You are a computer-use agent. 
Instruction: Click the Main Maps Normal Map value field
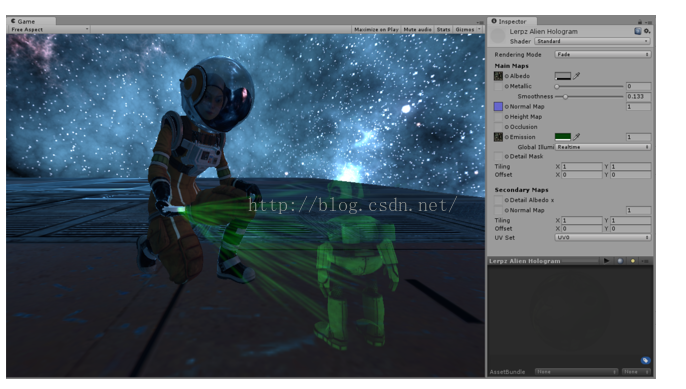click(x=638, y=106)
